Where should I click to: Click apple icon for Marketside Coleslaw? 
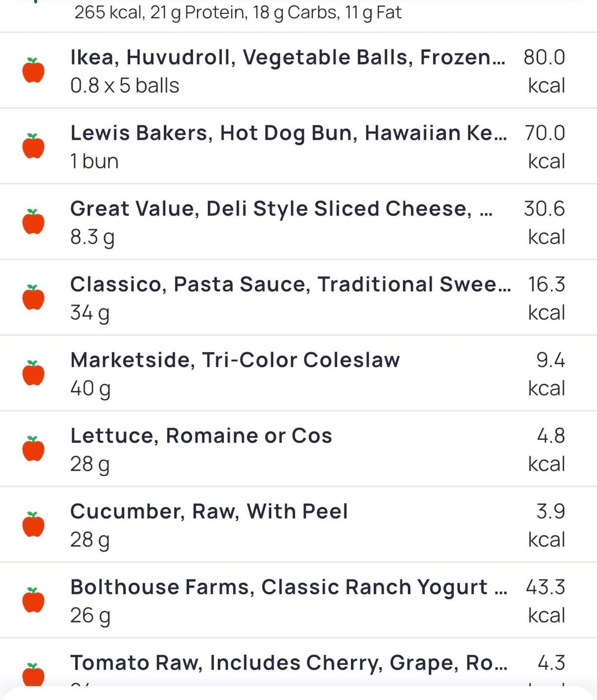[x=33, y=373]
